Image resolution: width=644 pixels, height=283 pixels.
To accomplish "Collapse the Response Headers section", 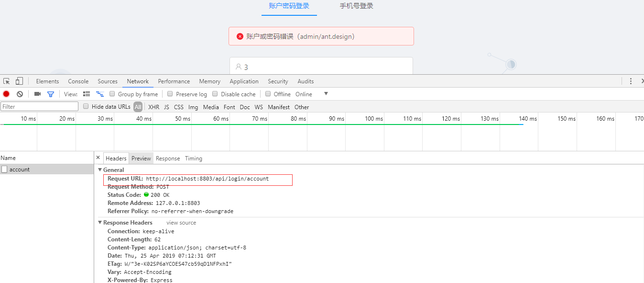I will coord(100,223).
